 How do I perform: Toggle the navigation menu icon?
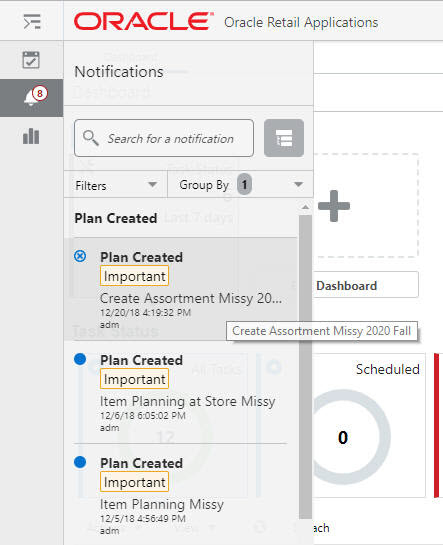32,22
